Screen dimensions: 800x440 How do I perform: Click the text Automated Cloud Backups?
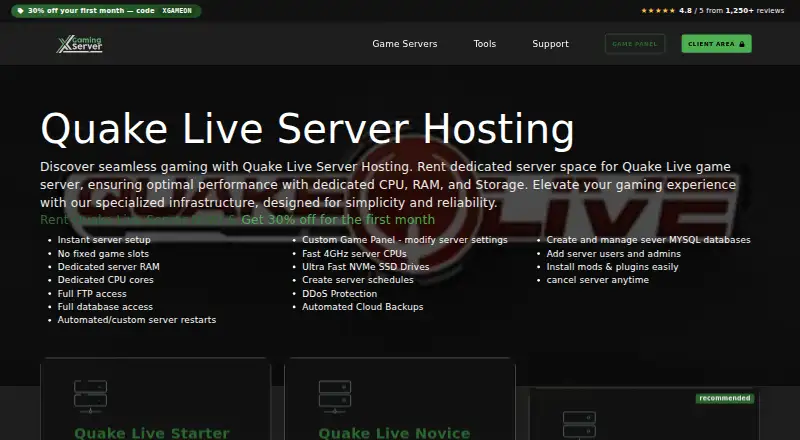pyautogui.click(x=363, y=307)
